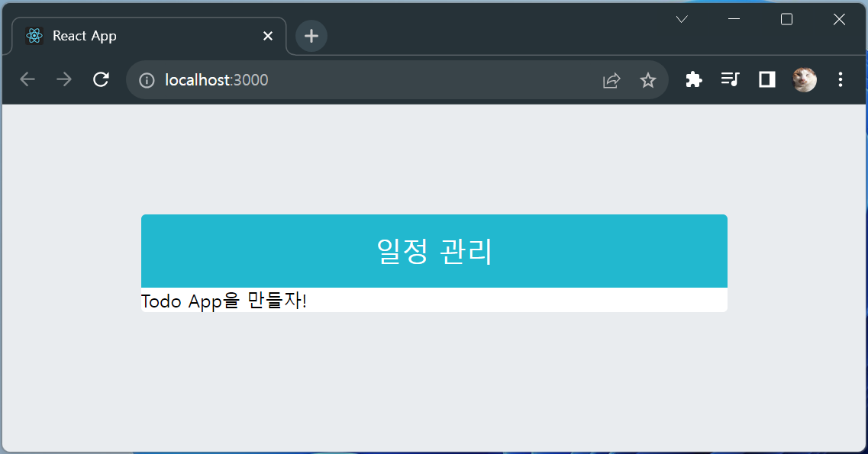This screenshot has height=454, width=868.
Task: Reload the localhost page
Action: pyautogui.click(x=101, y=79)
